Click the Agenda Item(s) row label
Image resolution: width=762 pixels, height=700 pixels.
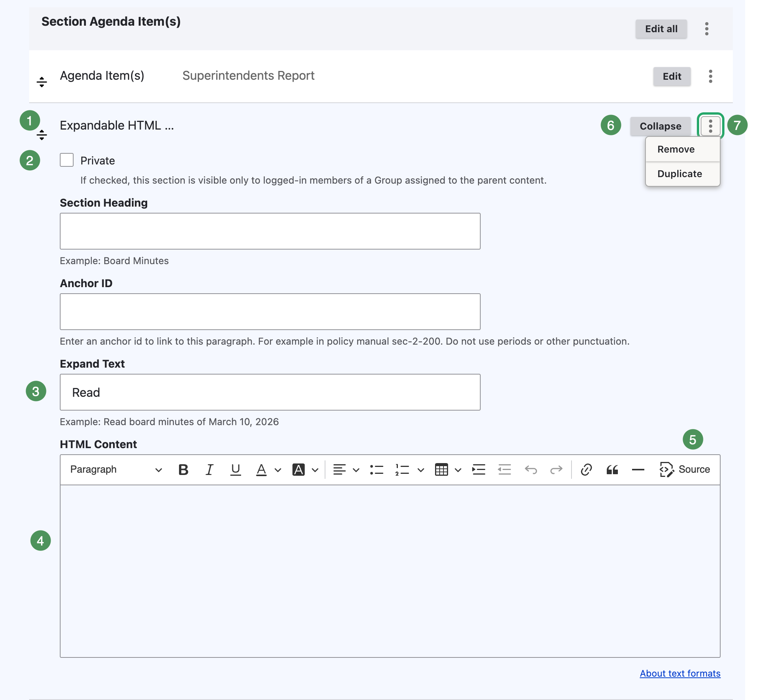[x=102, y=76]
